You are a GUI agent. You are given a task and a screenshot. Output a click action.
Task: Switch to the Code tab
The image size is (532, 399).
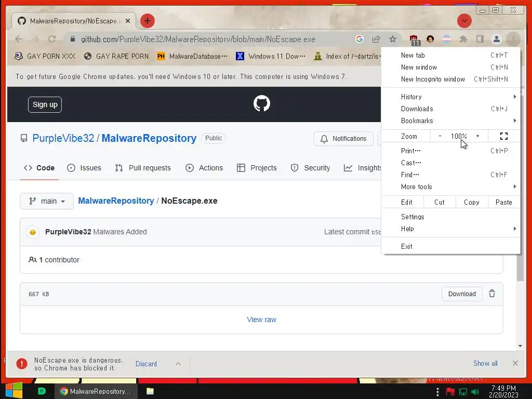tap(39, 168)
